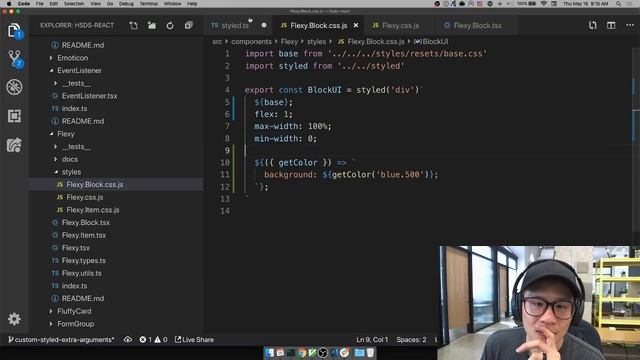640x360 pixels.
Task: Close the Flexy.Block.css.js tab
Action: pos(356,25)
